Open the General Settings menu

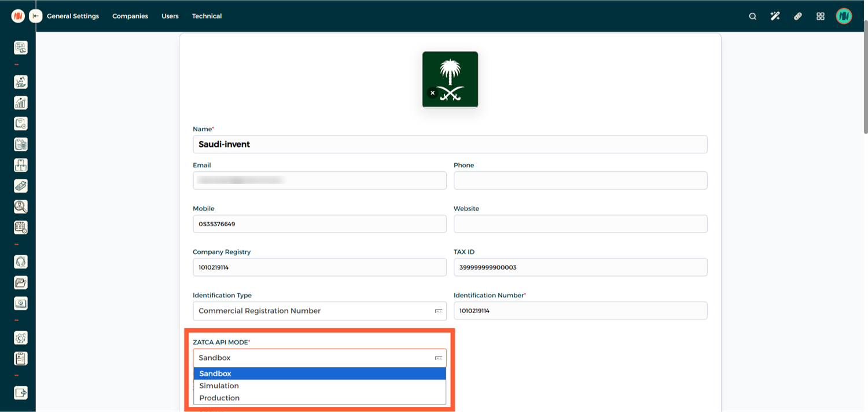tap(73, 16)
